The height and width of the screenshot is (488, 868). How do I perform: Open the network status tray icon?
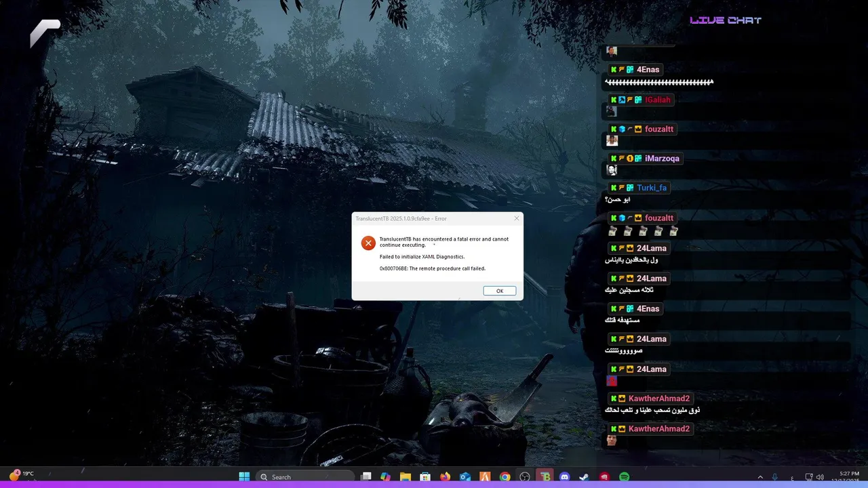tap(809, 477)
